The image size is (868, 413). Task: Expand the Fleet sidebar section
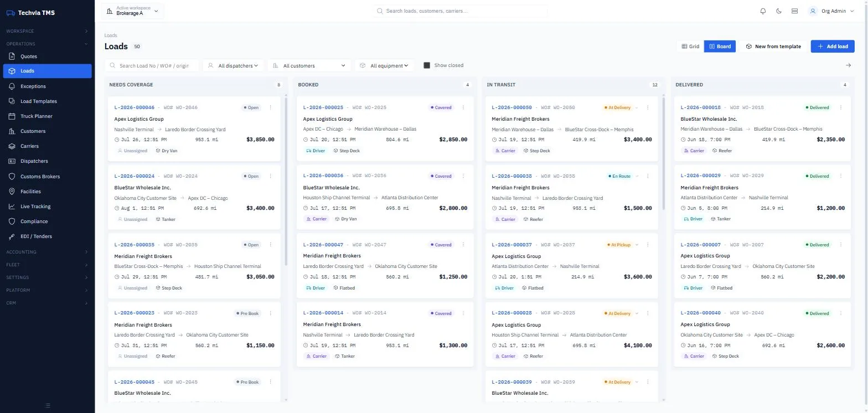tap(47, 265)
